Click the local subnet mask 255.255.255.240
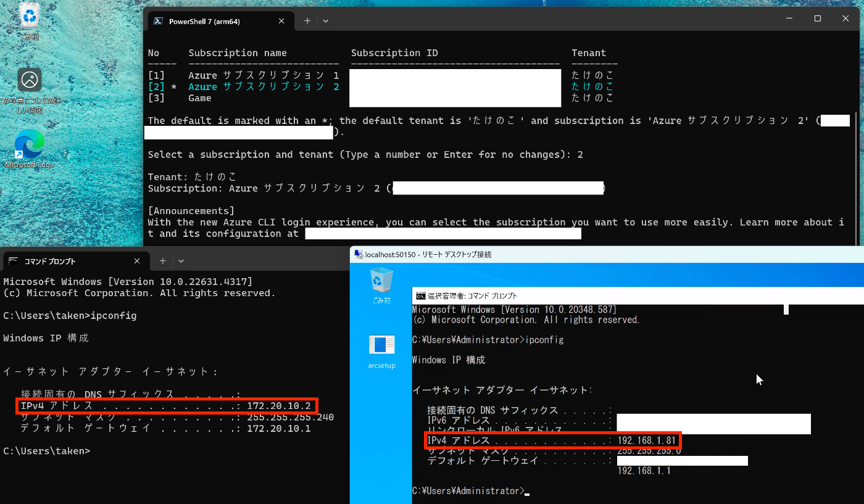The height and width of the screenshot is (504, 864). point(290,417)
